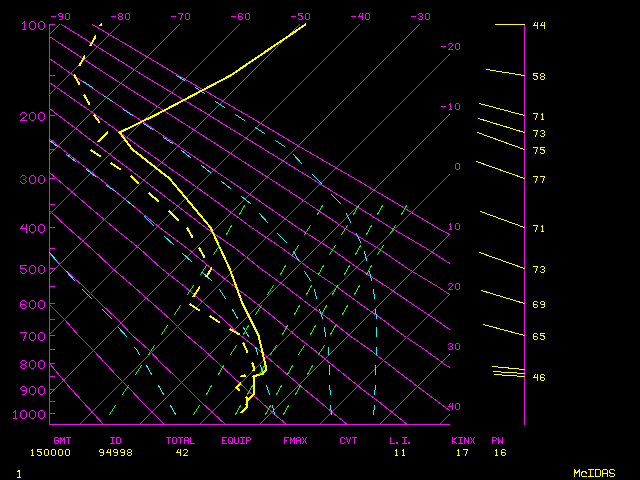Image resolution: width=640 pixels, height=480 pixels.
Task: Select the -50 temperature label at top
Action: pos(298,16)
